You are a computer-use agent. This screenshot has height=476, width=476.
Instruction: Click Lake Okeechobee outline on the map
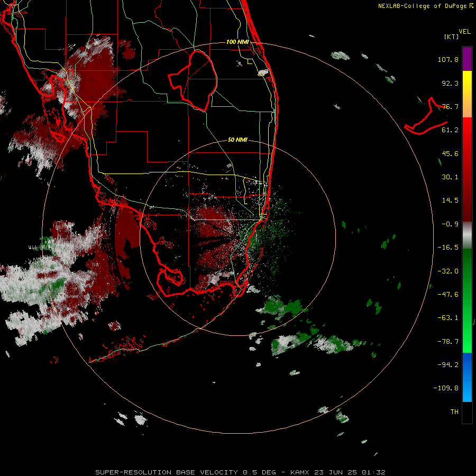coord(193,81)
